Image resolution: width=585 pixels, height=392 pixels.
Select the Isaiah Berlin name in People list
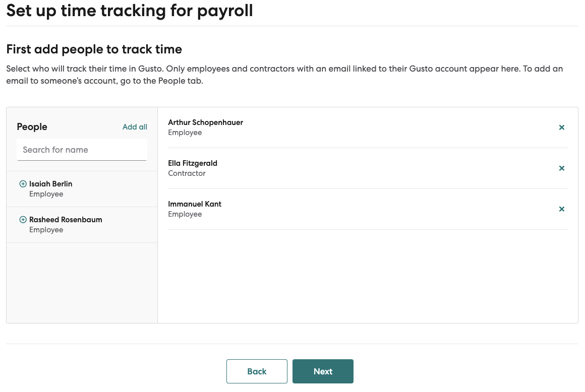[51, 184]
